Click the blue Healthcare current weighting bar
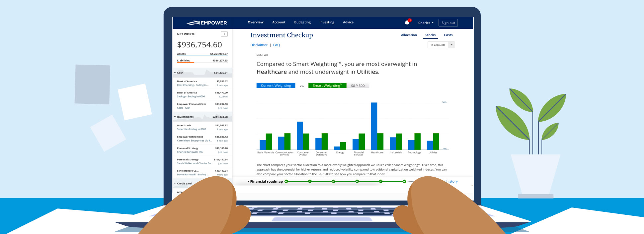Image resolution: width=644 pixels, height=234 pixels. pyautogui.click(x=374, y=126)
